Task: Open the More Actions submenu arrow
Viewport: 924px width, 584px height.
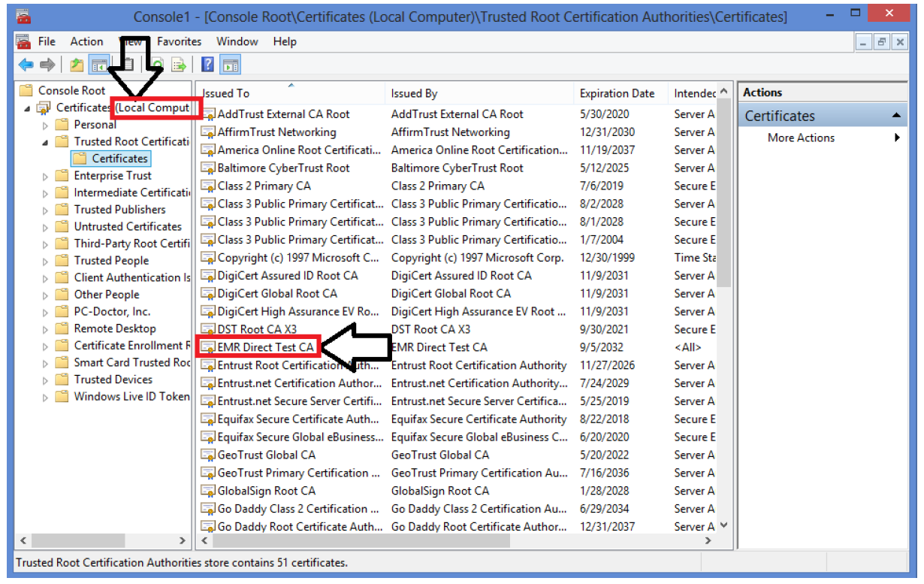Action: tap(897, 138)
